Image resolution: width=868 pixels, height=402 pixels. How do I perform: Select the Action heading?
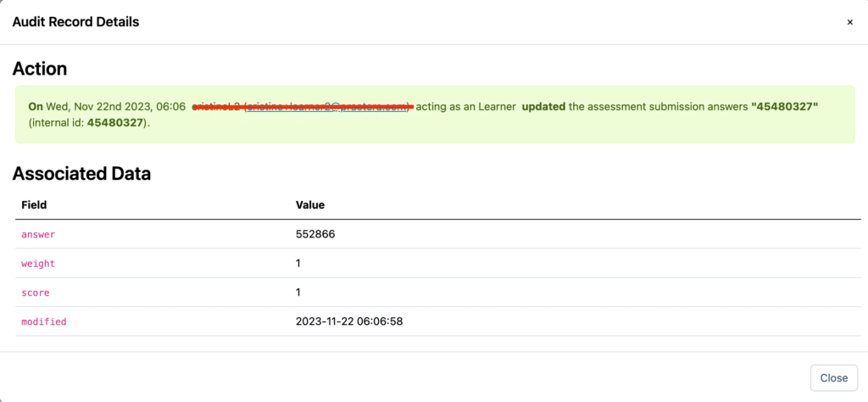39,69
